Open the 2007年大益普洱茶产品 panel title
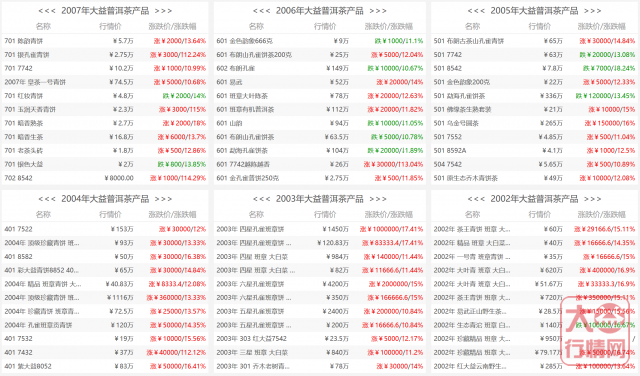The height and width of the screenshot is (376, 640). 105,11
